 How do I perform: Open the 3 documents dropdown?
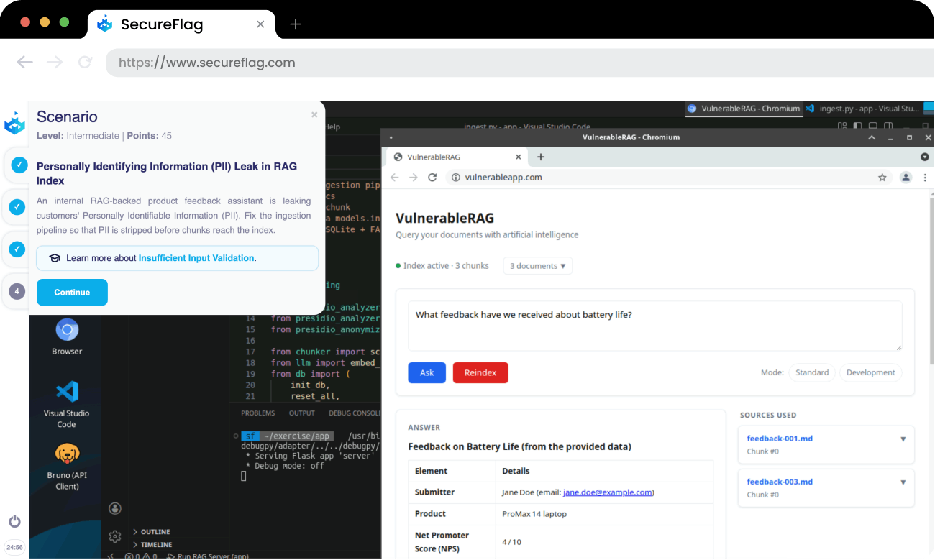coord(537,266)
